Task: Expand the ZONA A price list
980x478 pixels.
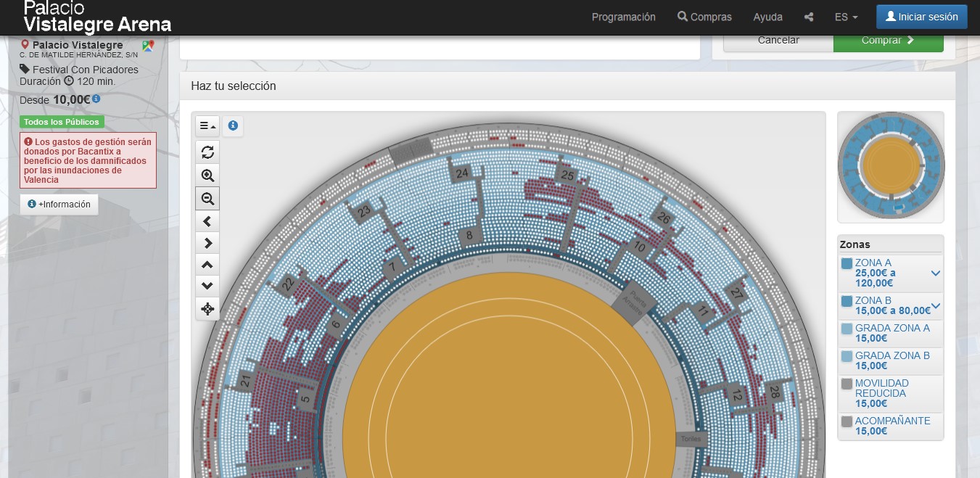Action: [935, 273]
